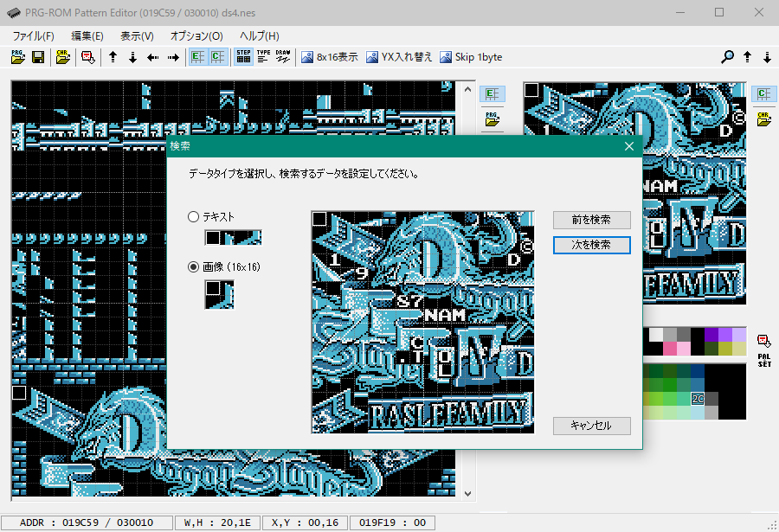Click the status bar text '019F19 : 00'
The image size is (779, 532).
point(392,522)
